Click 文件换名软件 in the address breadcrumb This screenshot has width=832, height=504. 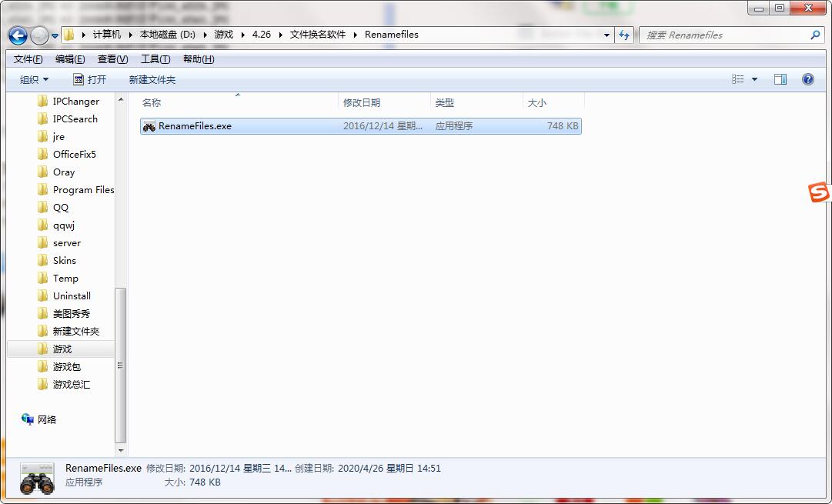point(317,35)
